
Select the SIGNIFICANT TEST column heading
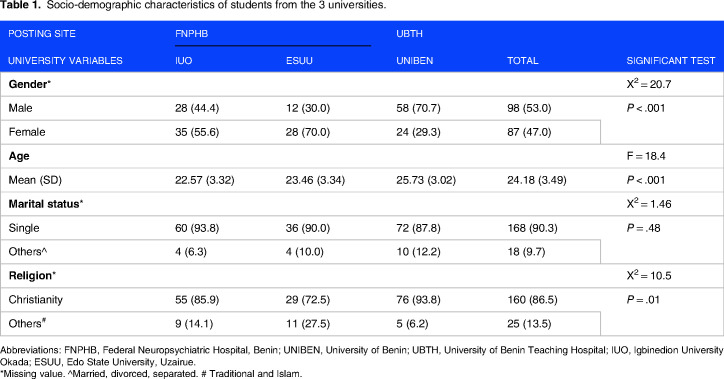[x=670, y=60]
